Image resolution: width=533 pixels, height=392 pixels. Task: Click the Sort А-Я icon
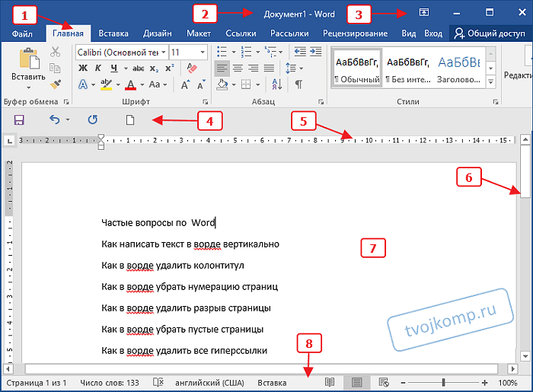(x=277, y=84)
